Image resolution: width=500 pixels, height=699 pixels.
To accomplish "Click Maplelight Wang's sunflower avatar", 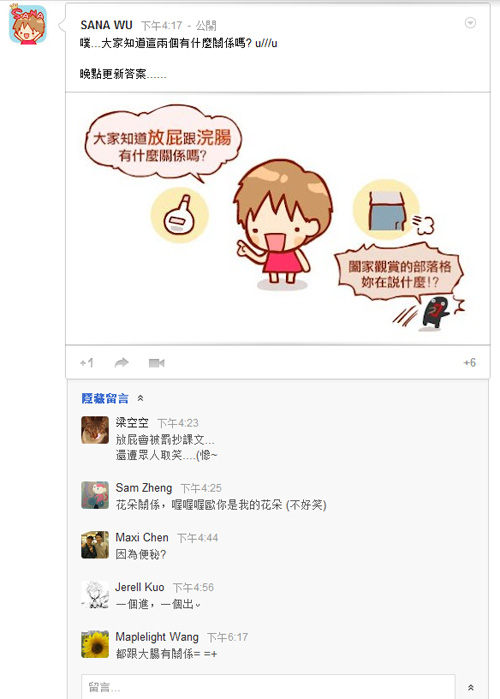I will tap(95, 644).
